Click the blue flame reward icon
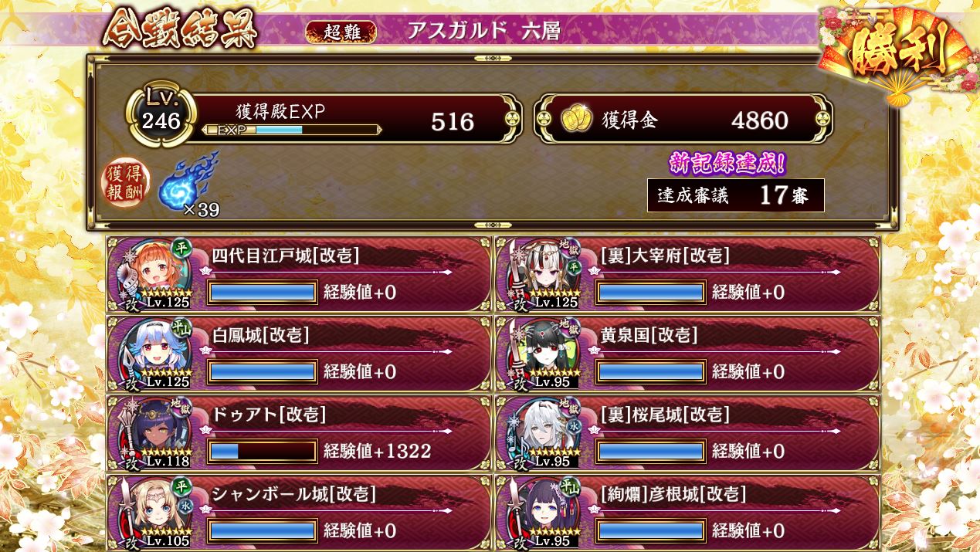This screenshot has width=980, height=552. [x=188, y=181]
